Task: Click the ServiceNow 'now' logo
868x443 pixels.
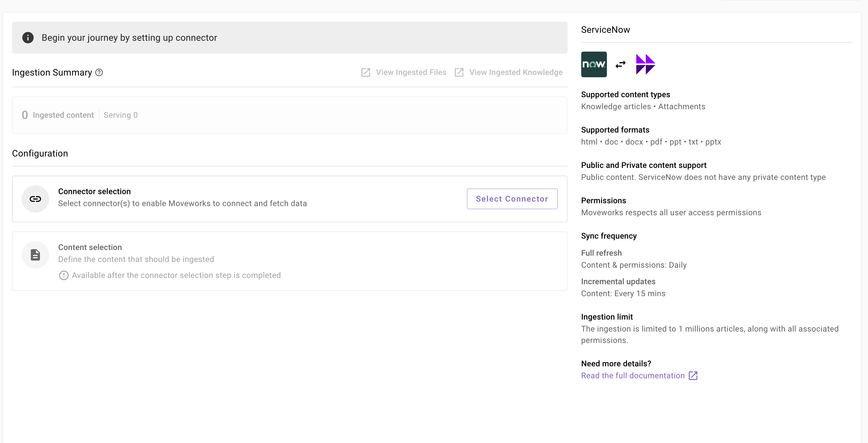Action: (594, 64)
